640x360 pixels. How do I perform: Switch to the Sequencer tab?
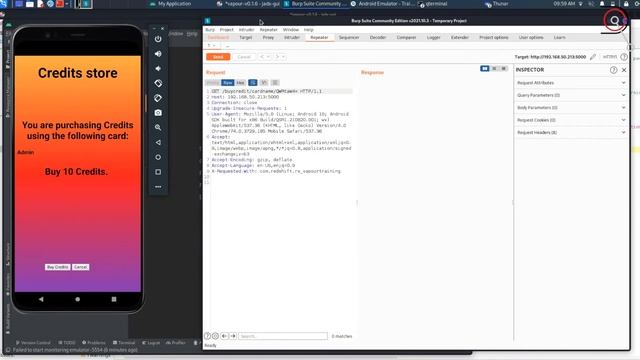[349, 38]
